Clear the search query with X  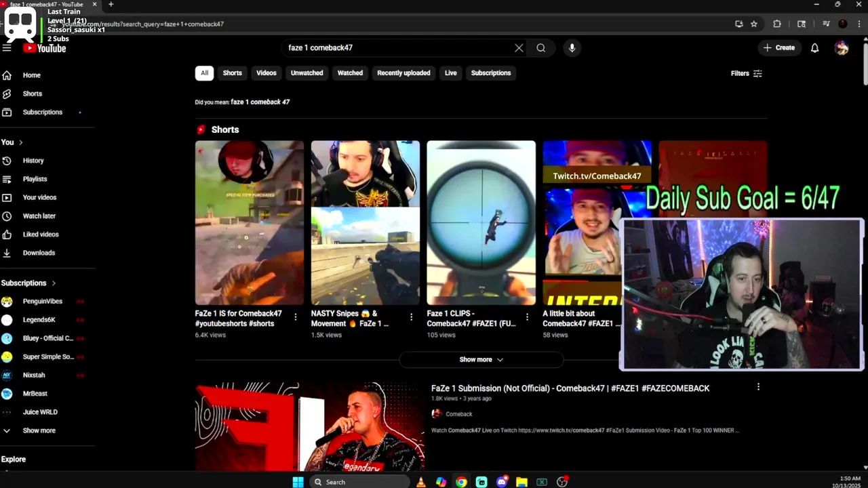coord(519,47)
